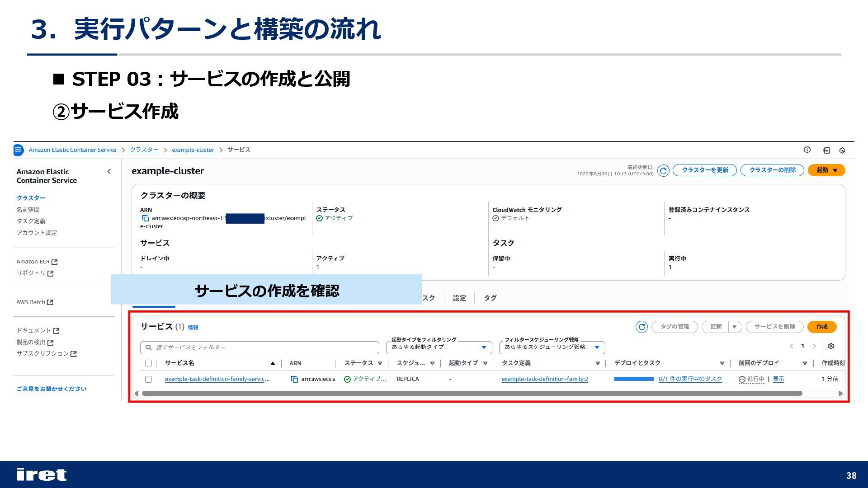Click the Amazon ECR external link icon
Image resolution: width=868 pixels, height=488 pixels.
[x=55, y=262]
